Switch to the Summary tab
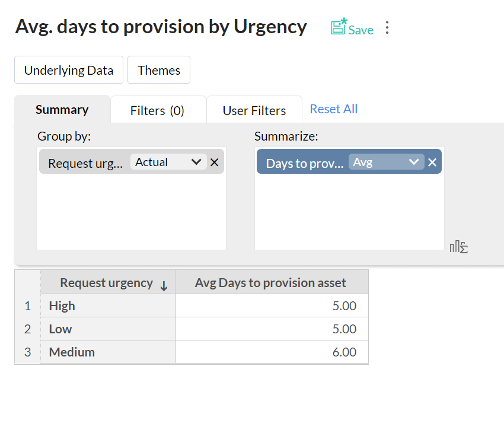Image resolution: width=504 pixels, height=433 pixels. pyautogui.click(x=62, y=110)
